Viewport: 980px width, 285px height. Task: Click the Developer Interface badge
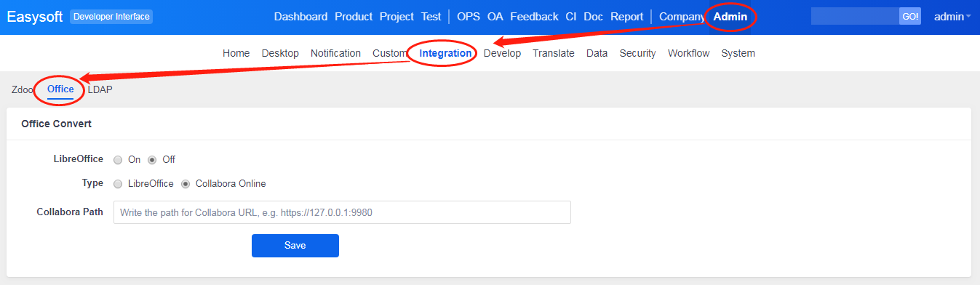(111, 17)
